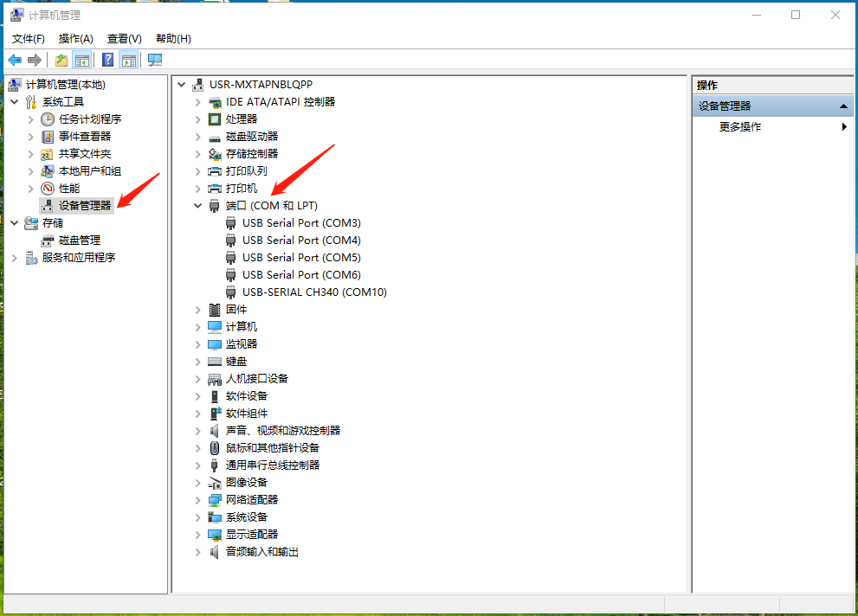Select the 系统设备 category label
This screenshot has width=858, height=616.
(x=247, y=517)
